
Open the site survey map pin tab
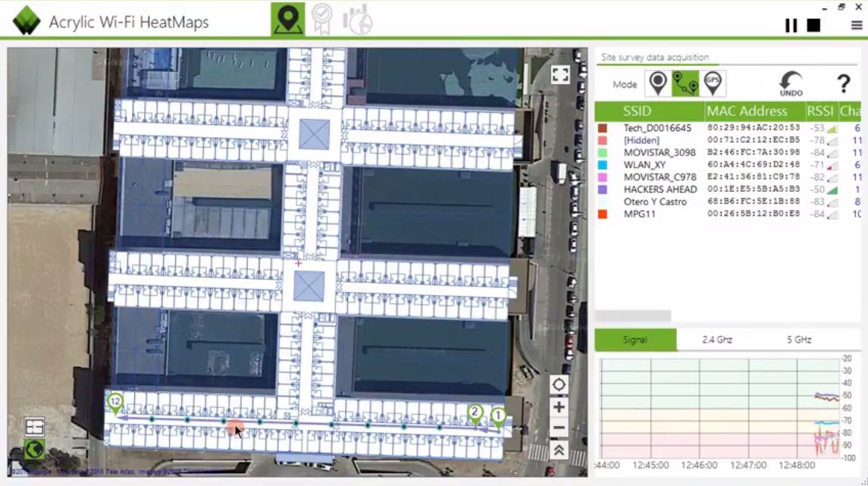288,20
